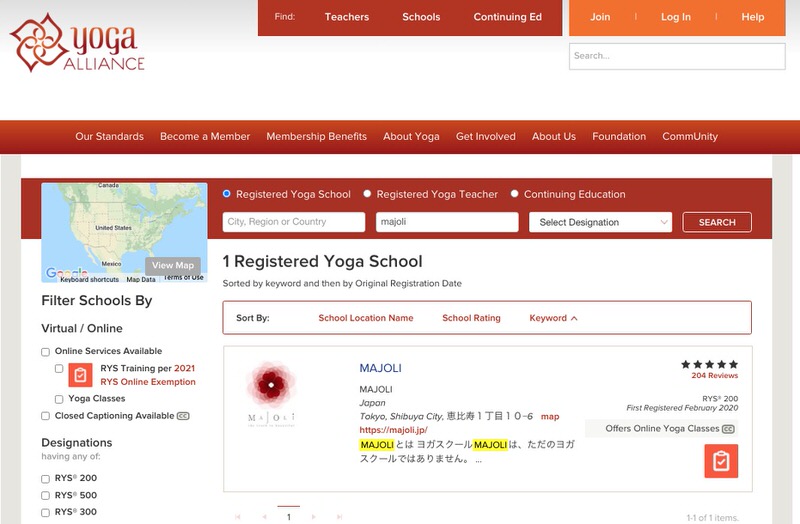Enable the Online Services Available checkbox
800x524 pixels.
[x=46, y=352]
